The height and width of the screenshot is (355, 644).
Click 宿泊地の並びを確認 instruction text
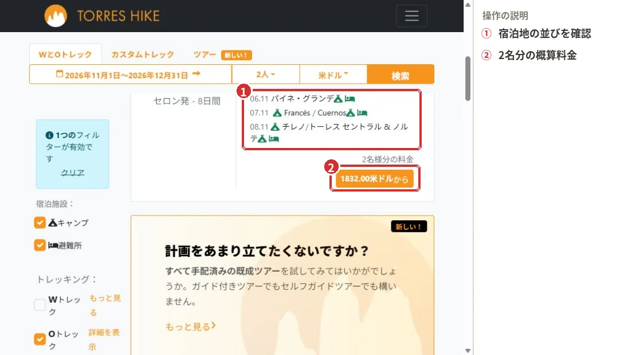point(545,33)
